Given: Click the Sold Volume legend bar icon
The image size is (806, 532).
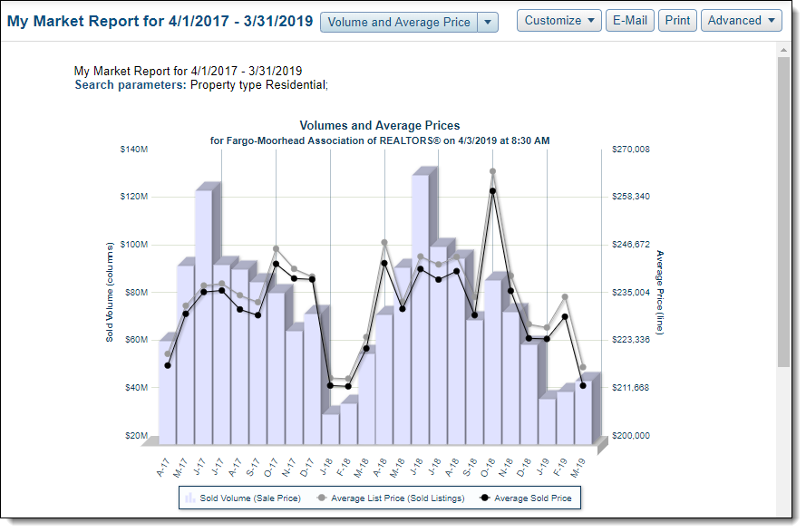Looking at the screenshot, I should click(190, 498).
